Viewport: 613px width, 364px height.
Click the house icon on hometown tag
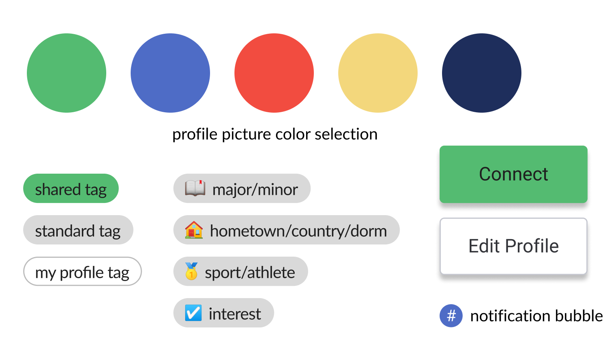point(194,230)
